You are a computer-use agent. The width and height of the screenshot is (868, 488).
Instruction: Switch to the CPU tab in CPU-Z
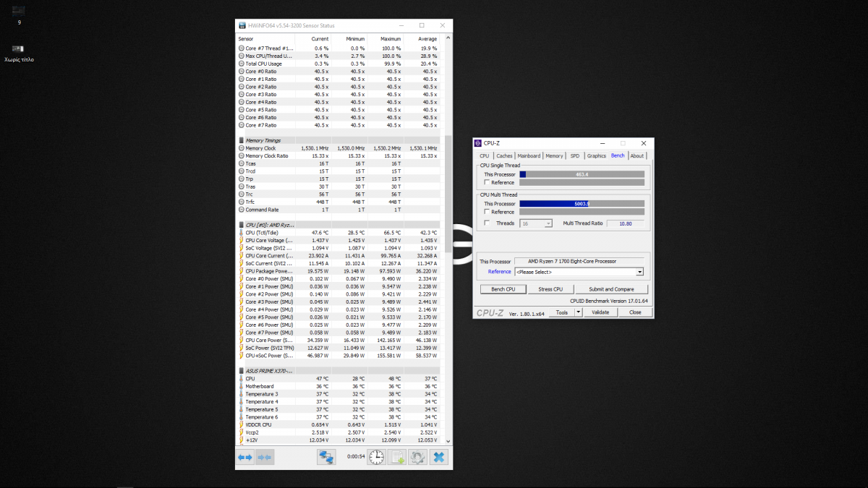pyautogui.click(x=485, y=155)
